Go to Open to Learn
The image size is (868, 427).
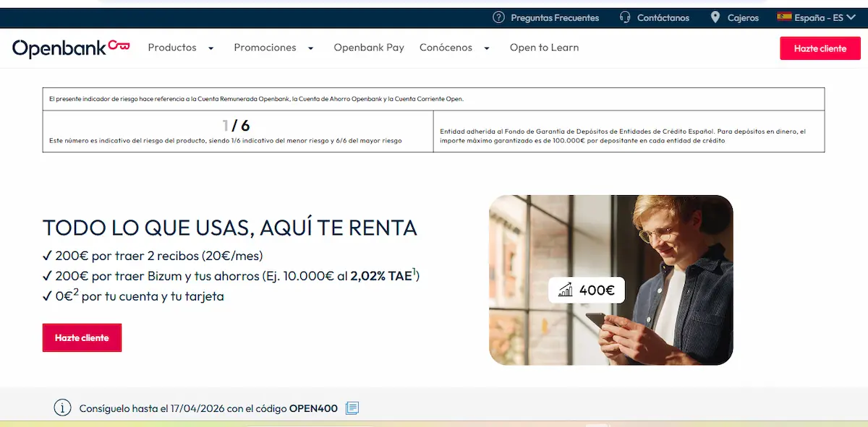tap(544, 48)
